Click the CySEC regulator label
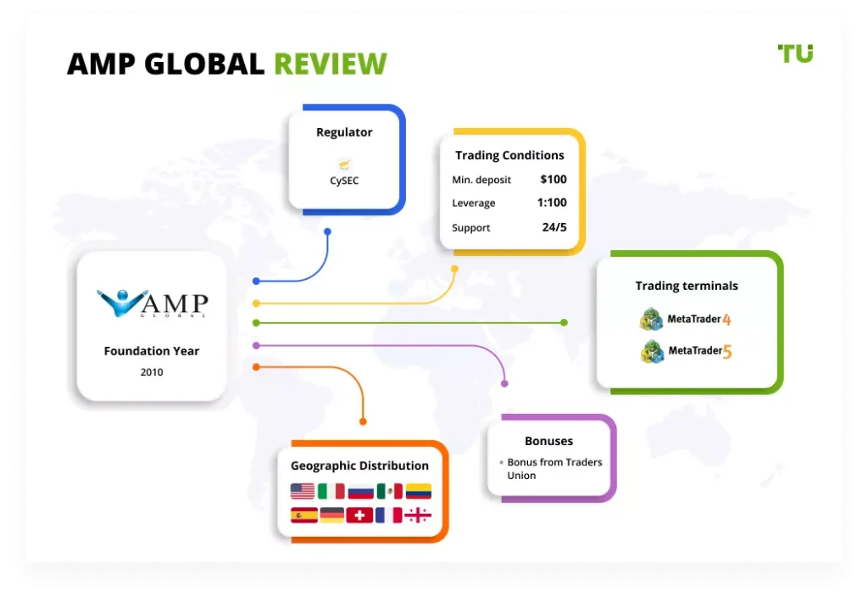The width and height of the screenshot is (868, 602). click(x=344, y=181)
